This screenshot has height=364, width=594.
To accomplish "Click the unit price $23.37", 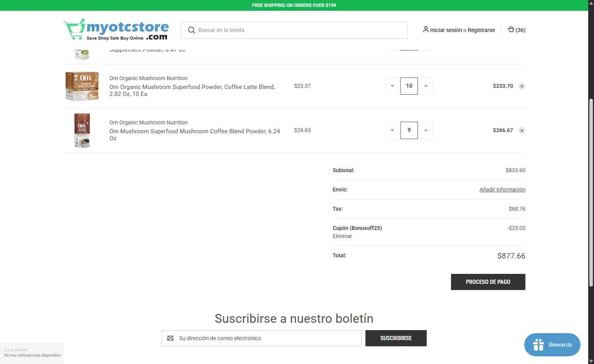I will point(302,86).
